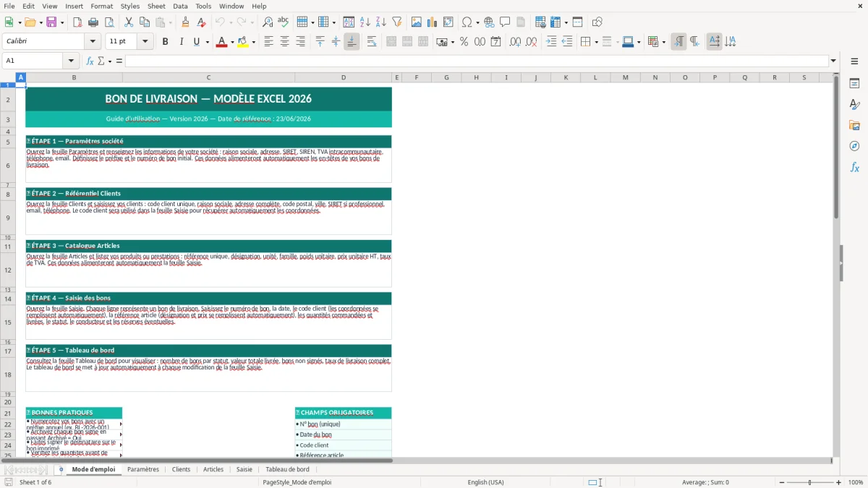Image resolution: width=868 pixels, height=488 pixels.
Task: Expand the Font Color dropdown arrow
Action: coord(231,42)
